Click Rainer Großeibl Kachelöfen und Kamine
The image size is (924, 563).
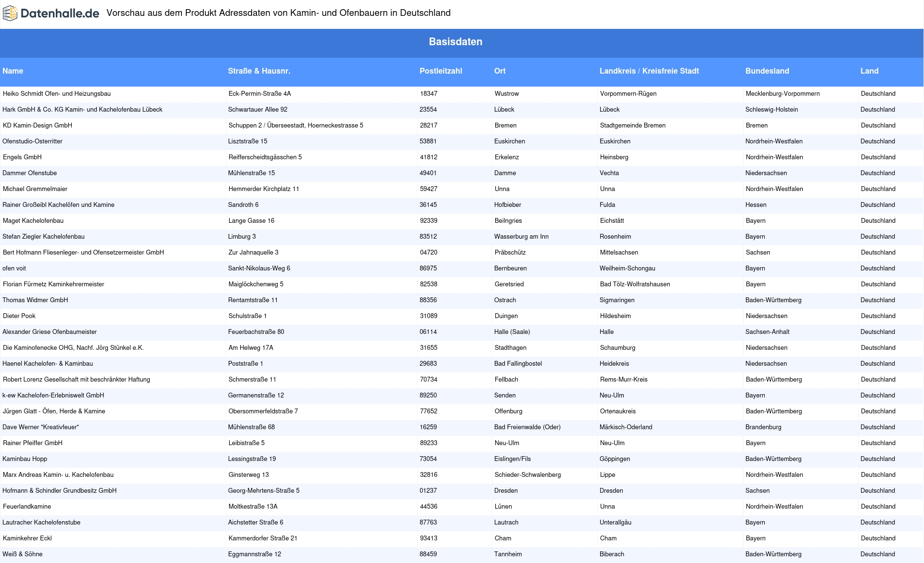tap(58, 205)
